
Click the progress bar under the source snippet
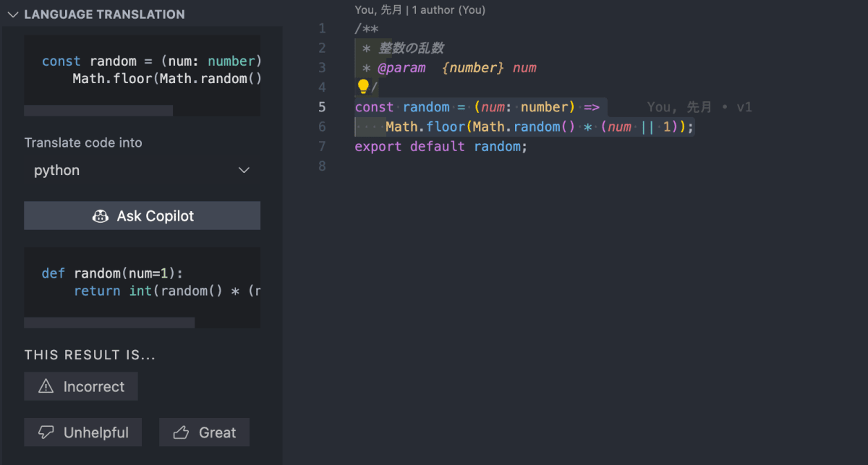pyautogui.click(x=98, y=110)
